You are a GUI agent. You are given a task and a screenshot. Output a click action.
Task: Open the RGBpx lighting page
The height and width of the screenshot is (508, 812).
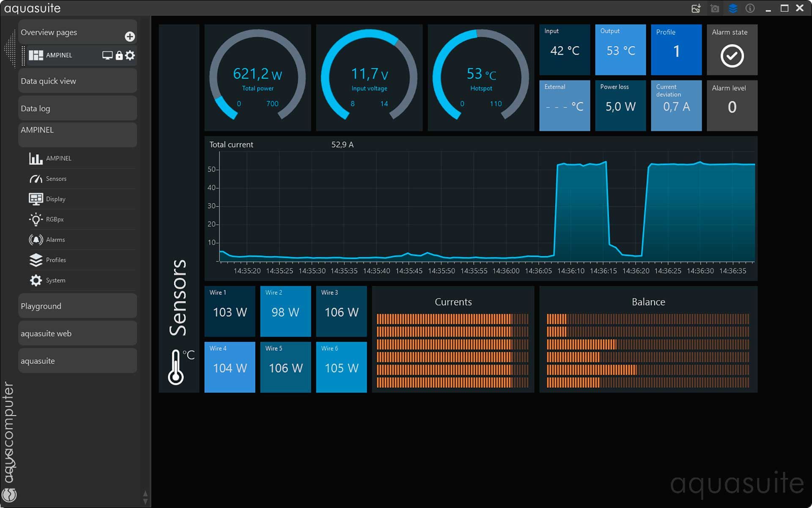click(55, 219)
